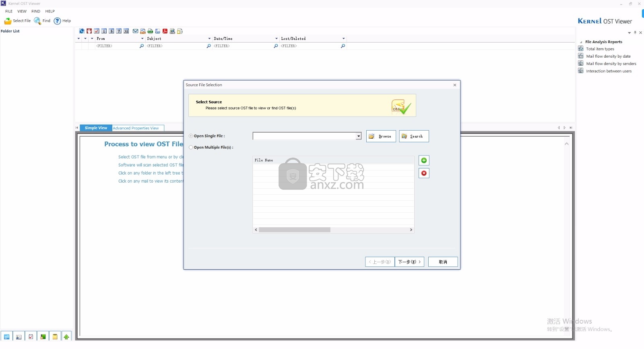The height and width of the screenshot is (349, 644).
Task: Click the red PDF export icon
Action: click(x=165, y=31)
